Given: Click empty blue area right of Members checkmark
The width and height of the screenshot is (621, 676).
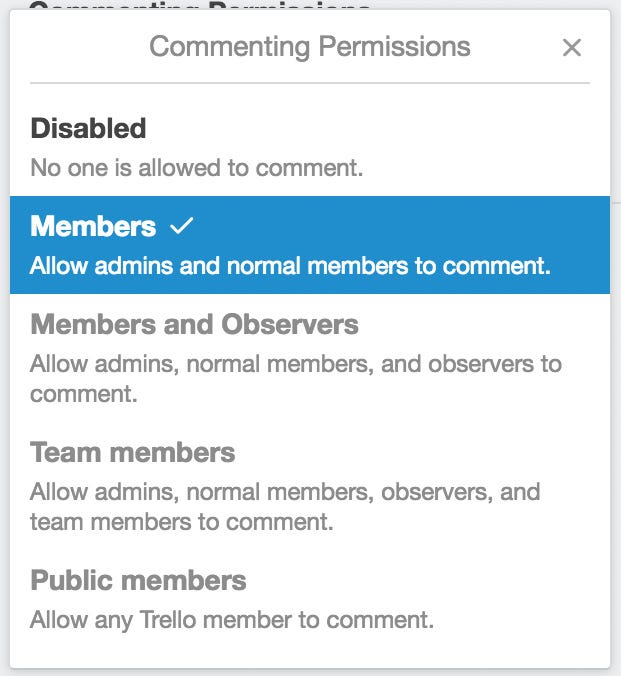Looking at the screenshot, I should (400, 227).
